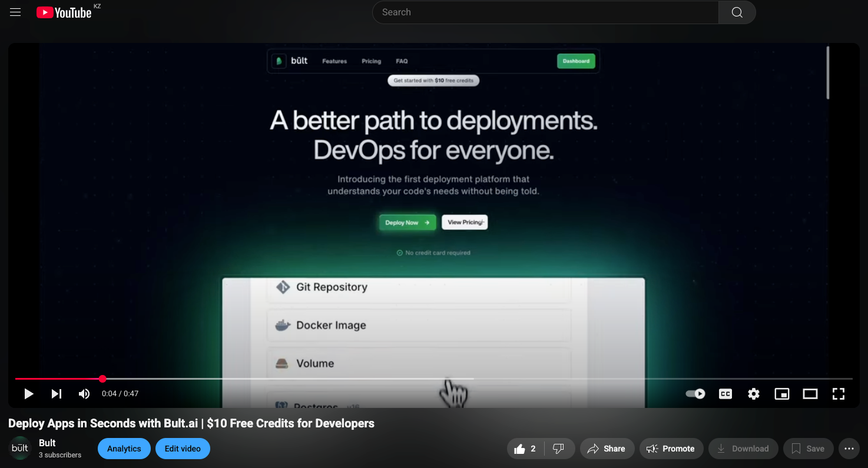Turn on subtitles with the CC icon
This screenshot has width=868, height=468.
tap(725, 394)
